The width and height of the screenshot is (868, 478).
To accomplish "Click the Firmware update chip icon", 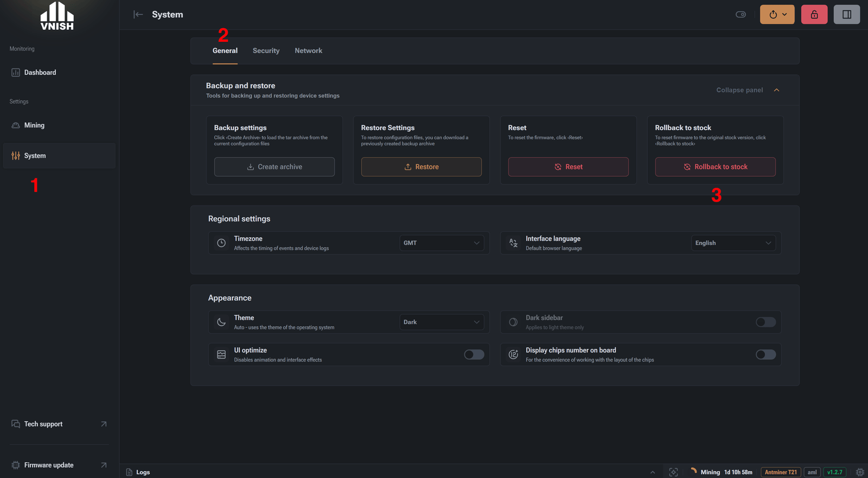I will coord(16,465).
